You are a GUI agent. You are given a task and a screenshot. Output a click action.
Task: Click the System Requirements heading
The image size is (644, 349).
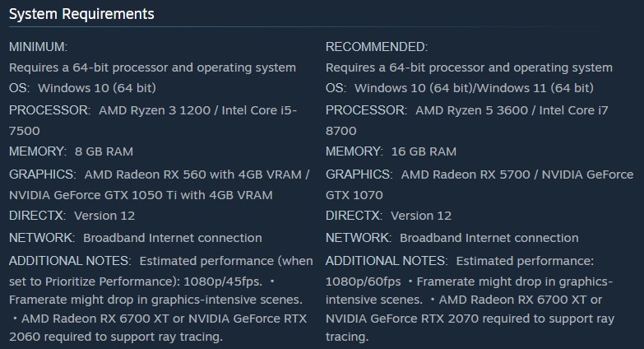click(81, 14)
